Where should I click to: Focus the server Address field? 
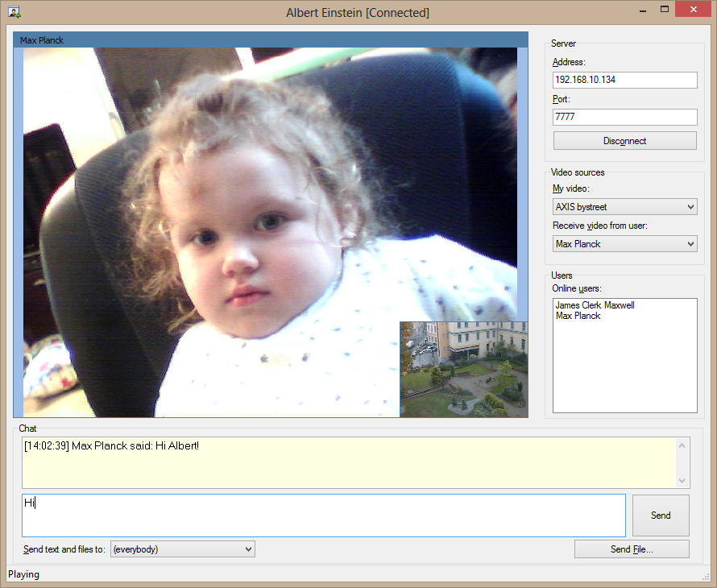click(x=624, y=80)
